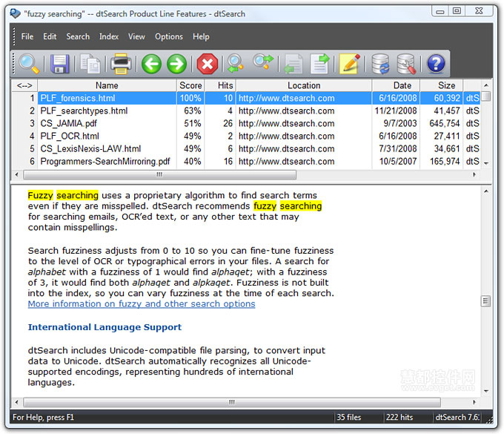
Task: Click the <--> column header
Action: click(24, 85)
